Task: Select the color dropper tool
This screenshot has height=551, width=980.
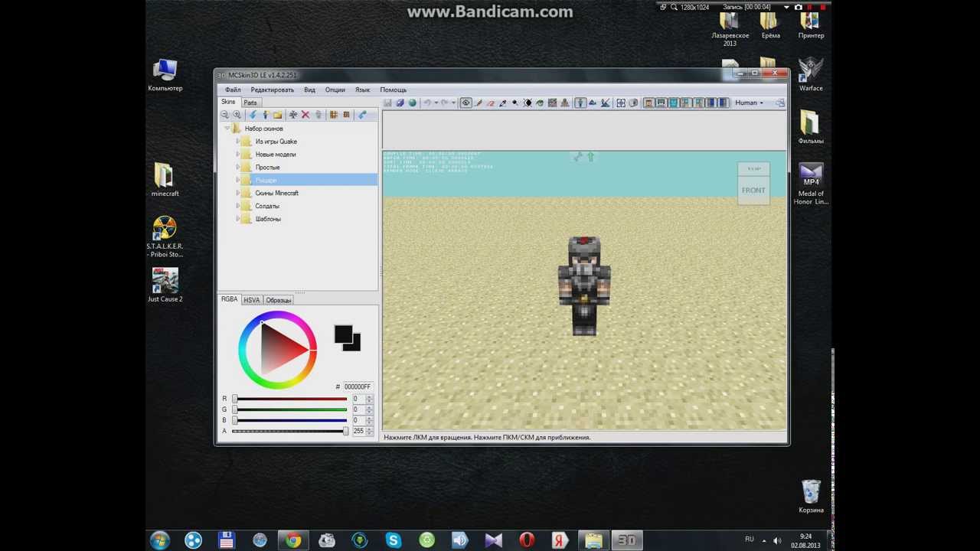Action: point(502,103)
